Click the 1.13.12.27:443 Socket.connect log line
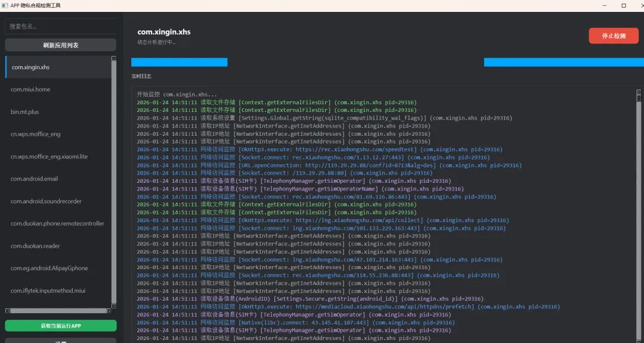The width and height of the screenshot is (644, 343). pyautogui.click(x=314, y=158)
